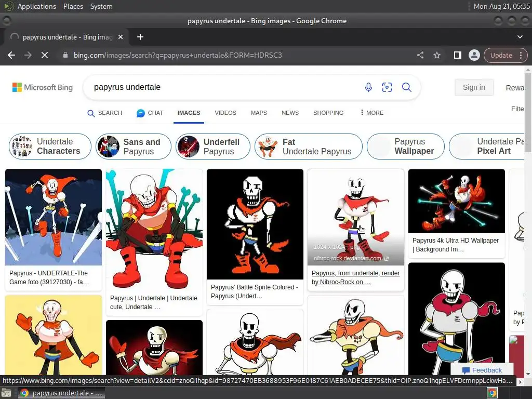This screenshot has width=532, height=399.
Task: Select the Undertale Characters suggestion chip
Action: pyautogui.click(x=50, y=146)
